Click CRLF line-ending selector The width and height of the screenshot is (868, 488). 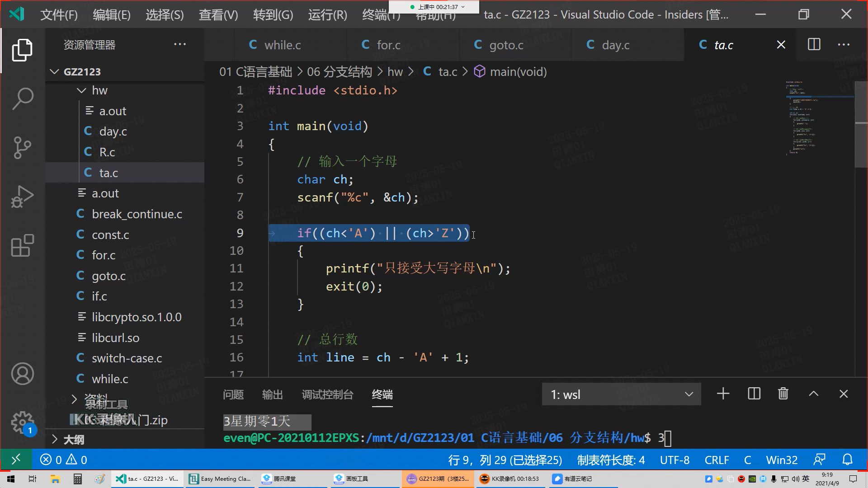point(717,460)
